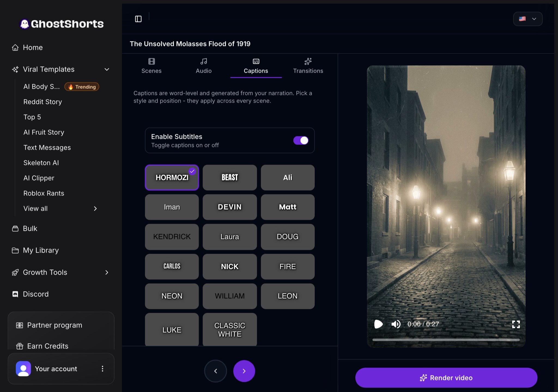Open My Library folder icon
Screen dimensions: 558x392
pyautogui.click(x=15, y=250)
